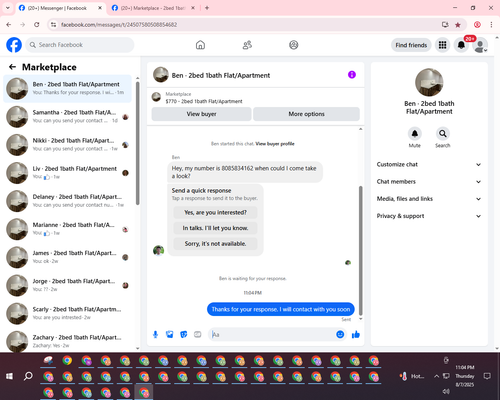Switch to Messenger | Facebook tab
Viewport: 500px width, 400px height.
(x=57, y=8)
